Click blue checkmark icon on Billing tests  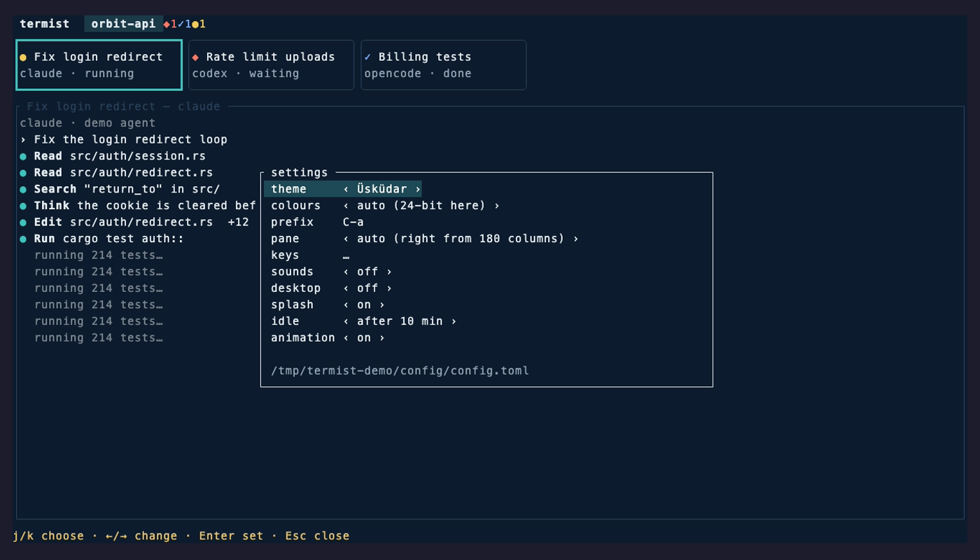click(x=367, y=57)
